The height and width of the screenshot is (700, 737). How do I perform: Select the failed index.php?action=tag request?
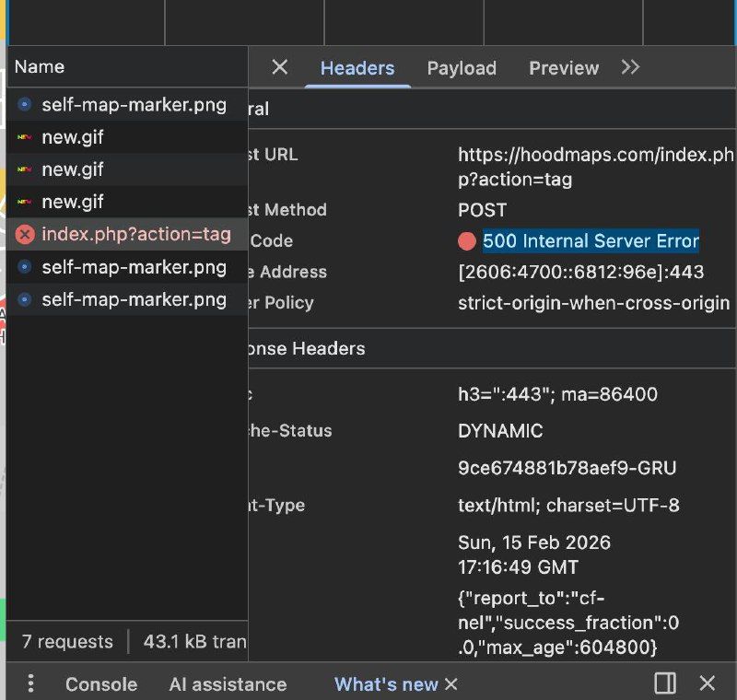(x=136, y=234)
